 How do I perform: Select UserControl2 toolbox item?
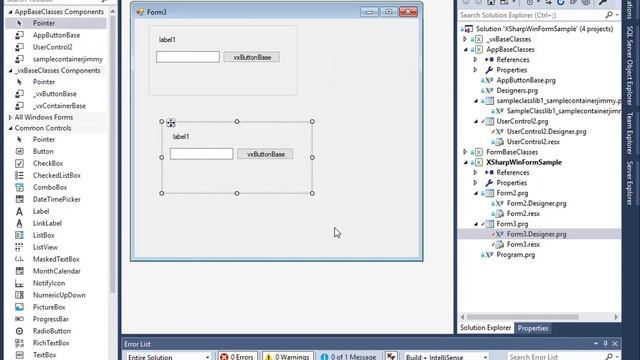(52, 47)
